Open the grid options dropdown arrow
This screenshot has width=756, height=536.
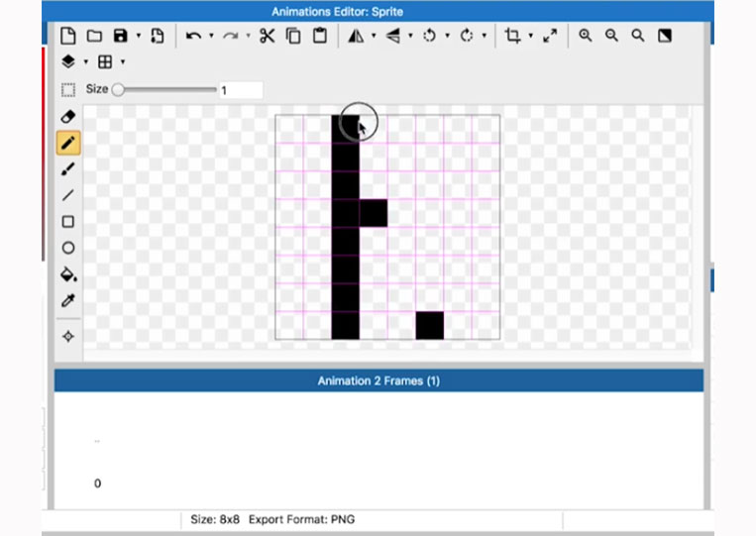pyautogui.click(x=123, y=61)
